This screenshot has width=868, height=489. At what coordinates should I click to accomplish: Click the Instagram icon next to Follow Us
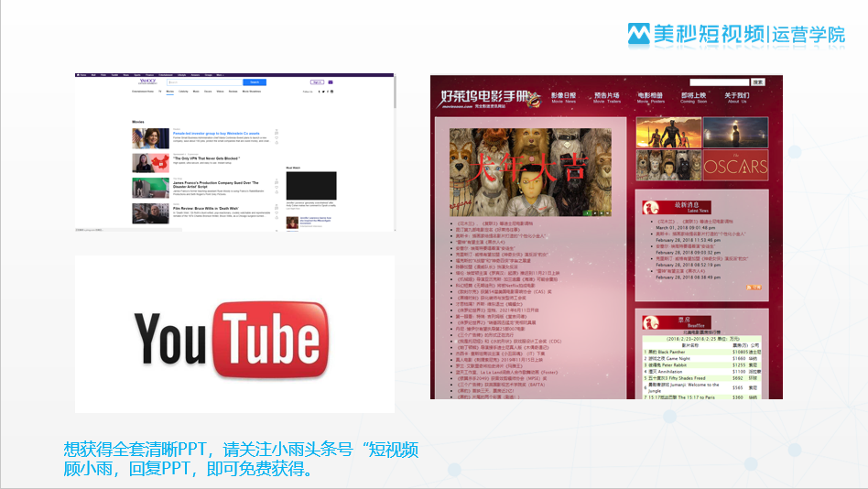332,92
